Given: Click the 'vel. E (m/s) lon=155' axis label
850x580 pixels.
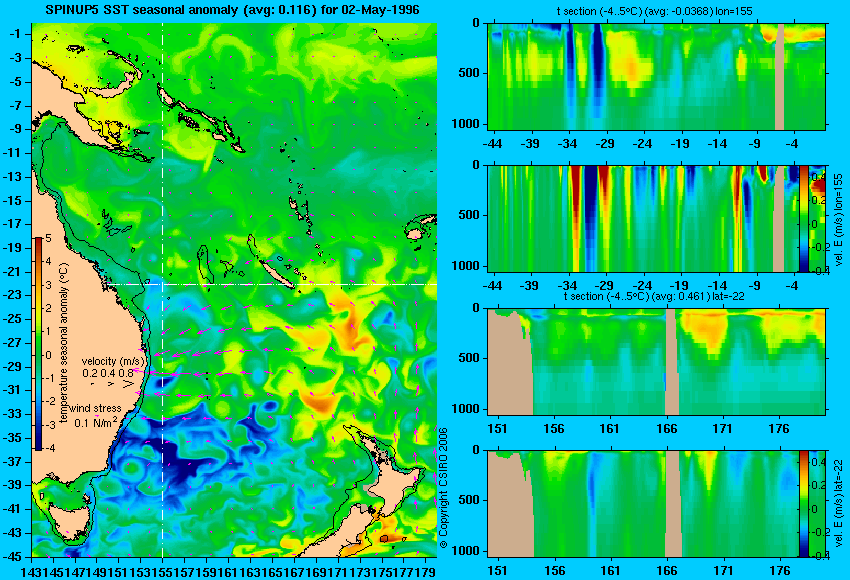Looking at the screenshot, I should coord(839,219).
